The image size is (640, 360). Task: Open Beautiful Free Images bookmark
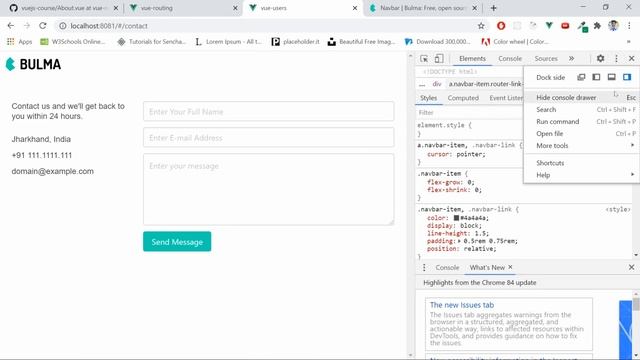pyautogui.click(x=361, y=42)
